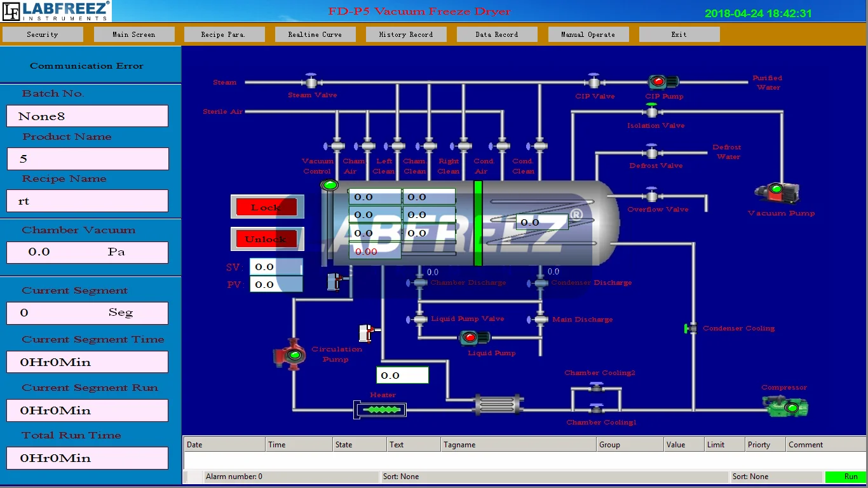This screenshot has height=488, width=868.
Task: Toggle the CIP Valve
Action: tap(593, 81)
